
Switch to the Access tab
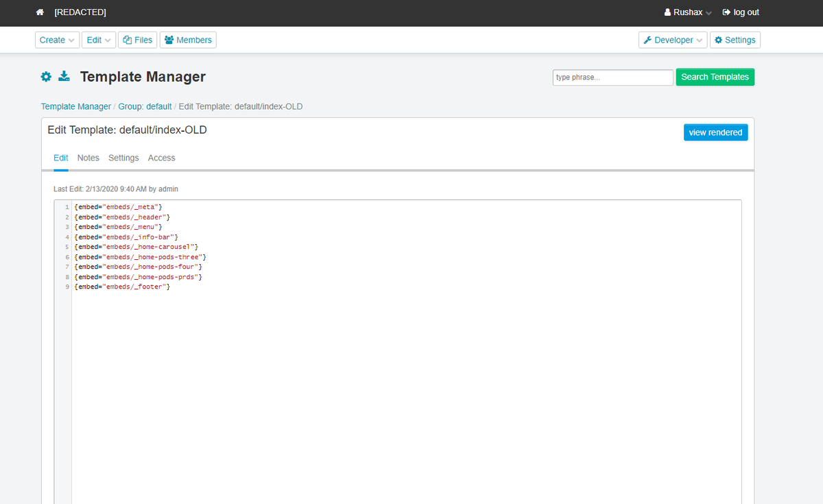click(162, 158)
